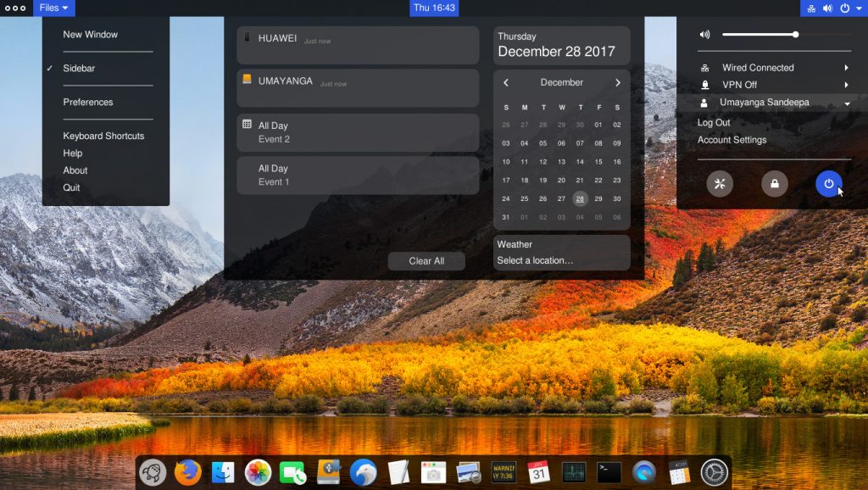Click Log Out
This screenshot has height=490, width=868.
[x=714, y=123]
